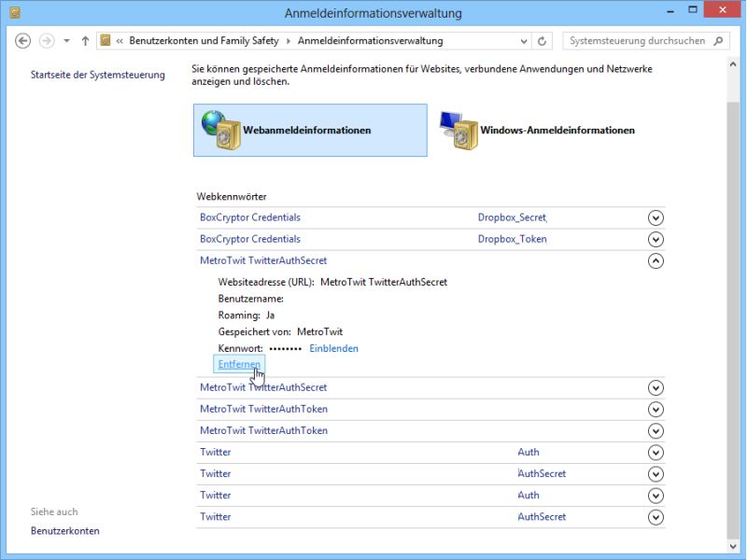This screenshot has width=747, height=560.
Task: Click the scroll down arrow
Action: pyautogui.click(x=733, y=546)
